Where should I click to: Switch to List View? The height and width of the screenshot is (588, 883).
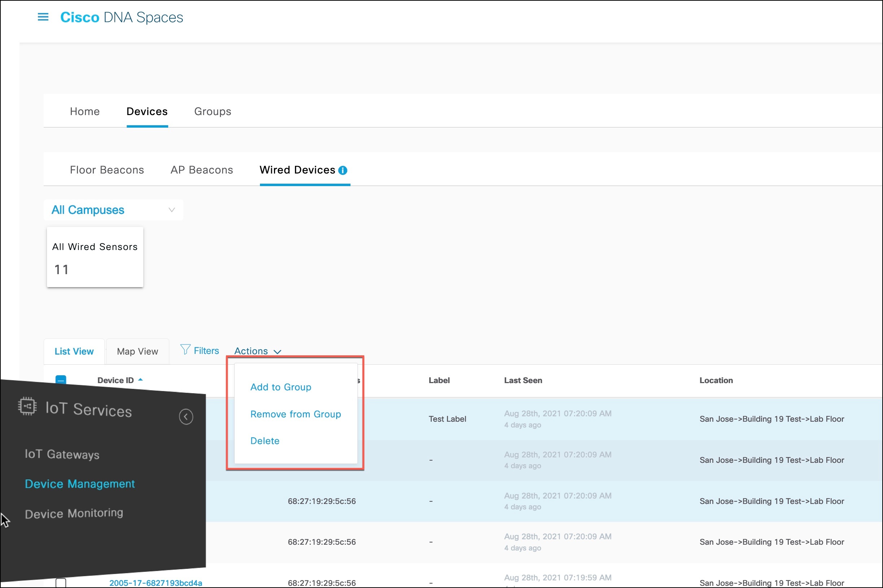pyautogui.click(x=74, y=351)
